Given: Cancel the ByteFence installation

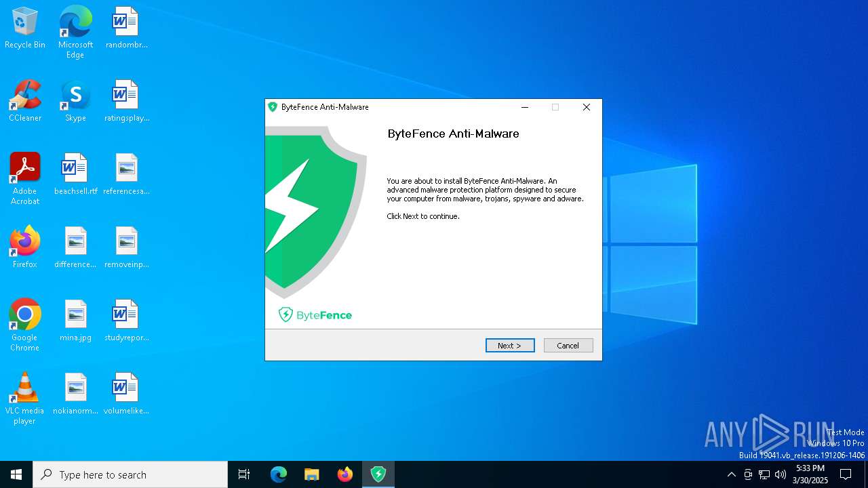Looking at the screenshot, I should pos(568,346).
